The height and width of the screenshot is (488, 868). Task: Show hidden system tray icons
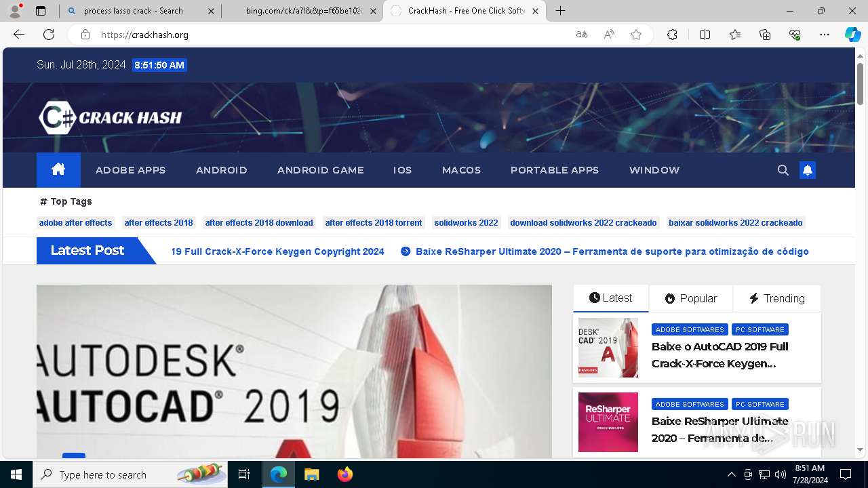(731, 474)
